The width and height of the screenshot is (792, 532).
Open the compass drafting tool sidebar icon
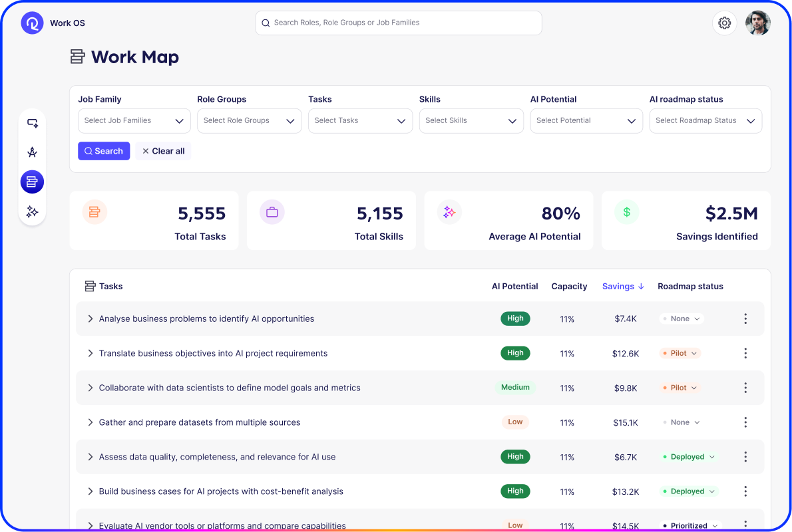click(x=32, y=152)
